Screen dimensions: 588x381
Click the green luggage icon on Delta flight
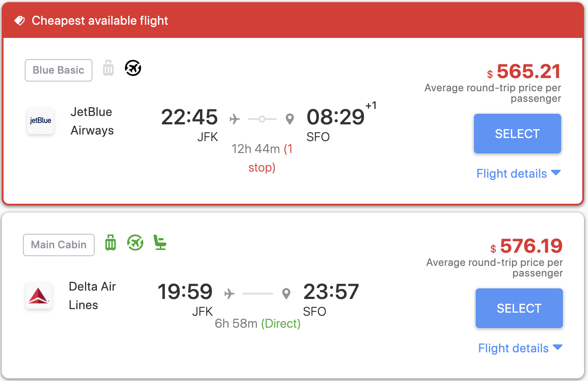click(x=111, y=243)
